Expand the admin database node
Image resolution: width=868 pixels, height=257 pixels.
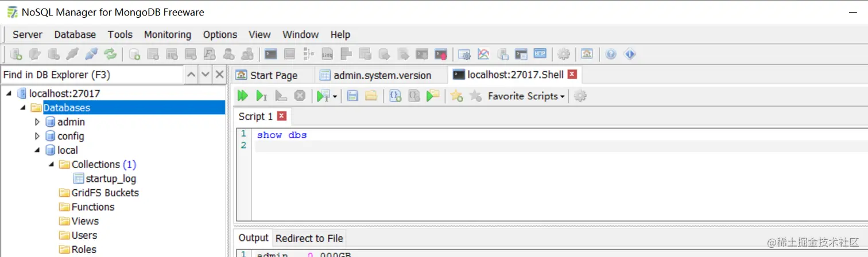point(37,122)
